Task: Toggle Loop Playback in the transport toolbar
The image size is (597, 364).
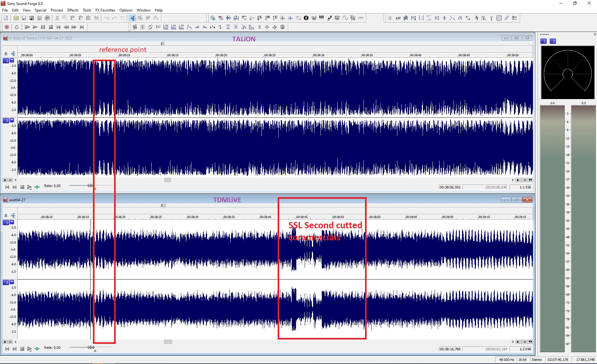Action: click(x=17, y=27)
